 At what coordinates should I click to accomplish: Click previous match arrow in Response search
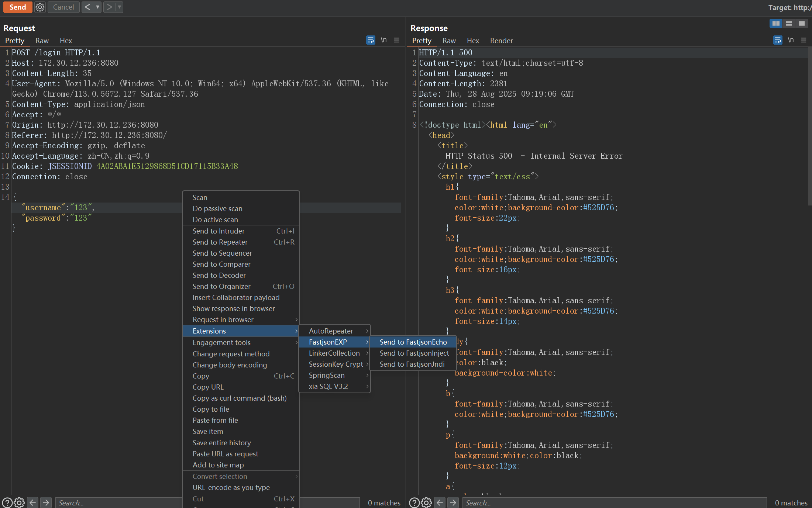[440, 502]
